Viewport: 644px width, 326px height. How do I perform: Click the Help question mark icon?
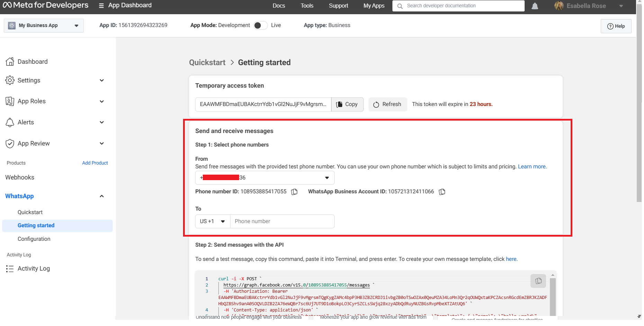click(x=610, y=26)
